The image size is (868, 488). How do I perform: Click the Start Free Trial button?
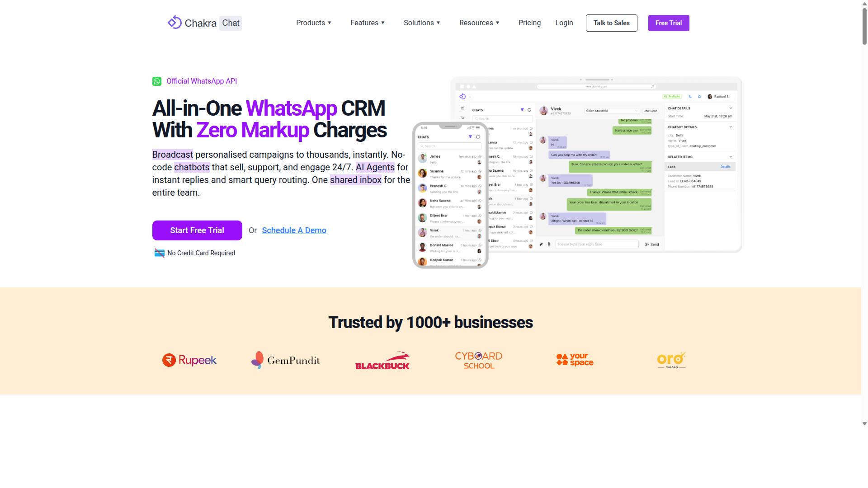point(197,230)
